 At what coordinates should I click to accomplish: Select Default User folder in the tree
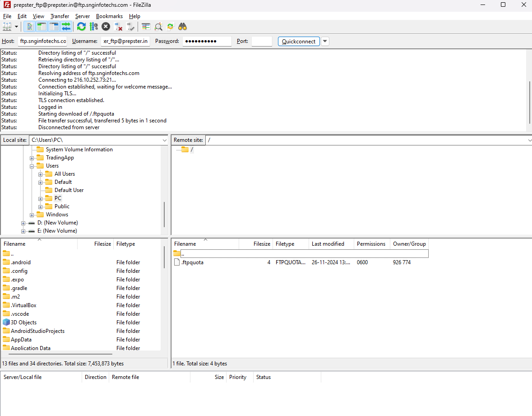(x=69, y=190)
